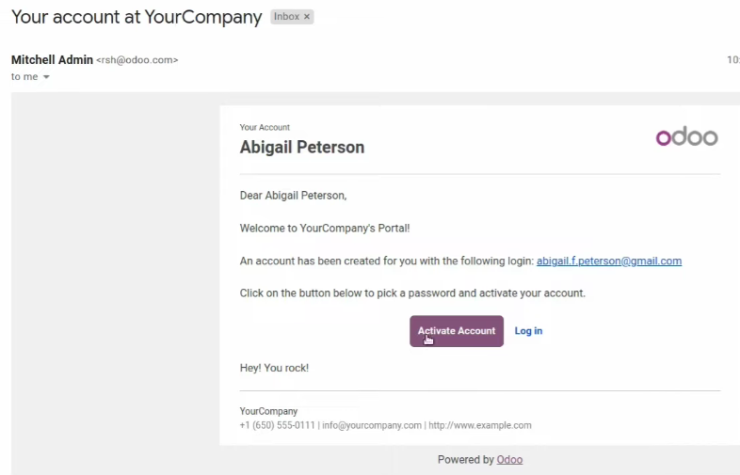Click the Activate Account button
The height and width of the screenshot is (475, 740).
point(456,331)
